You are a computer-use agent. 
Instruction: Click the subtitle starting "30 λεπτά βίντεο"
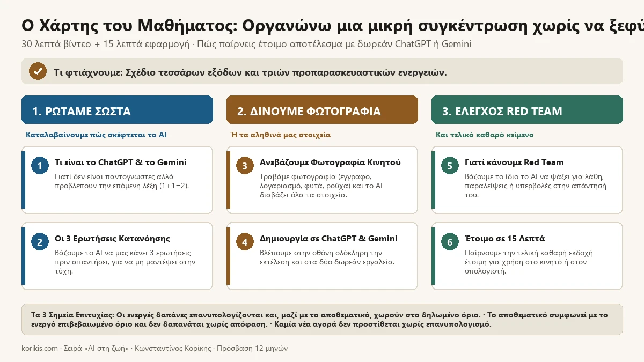coord(246,44)
